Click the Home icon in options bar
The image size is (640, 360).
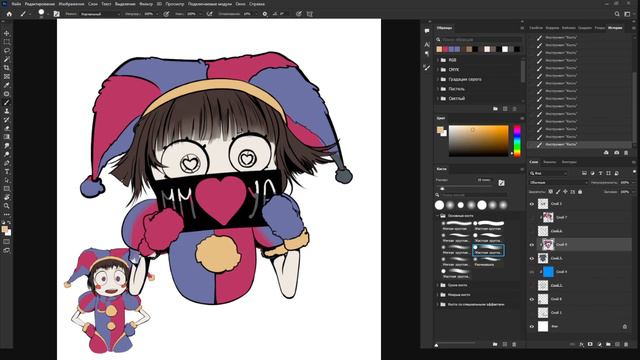click(x=9, y=14)
